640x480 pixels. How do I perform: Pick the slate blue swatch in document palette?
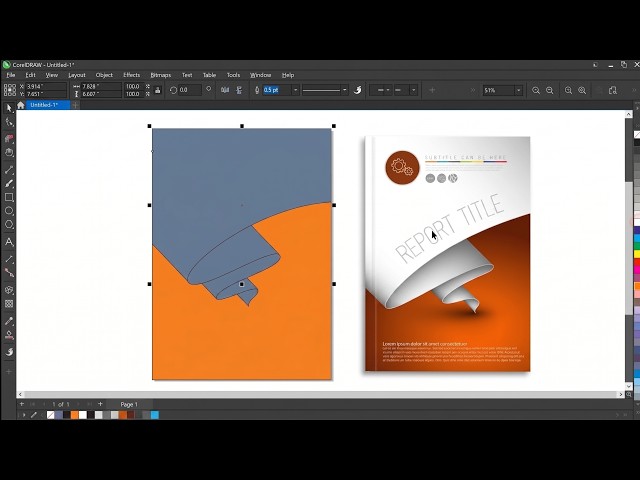[x=58, y=415]
